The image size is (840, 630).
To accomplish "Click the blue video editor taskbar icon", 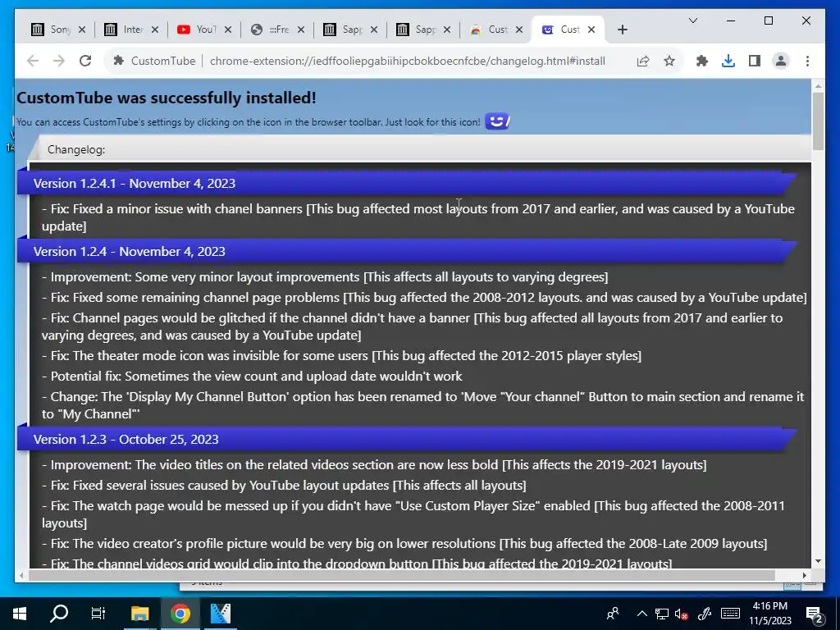I will coord(220,614).
